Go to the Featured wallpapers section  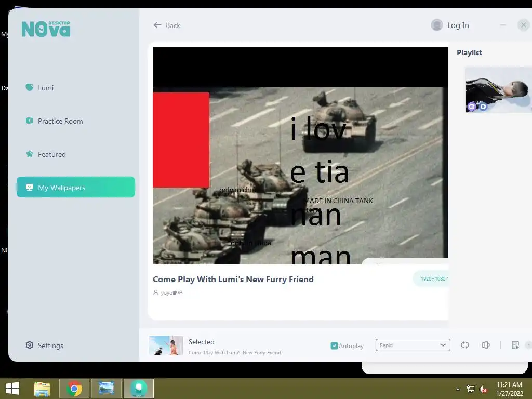(46, 154)
